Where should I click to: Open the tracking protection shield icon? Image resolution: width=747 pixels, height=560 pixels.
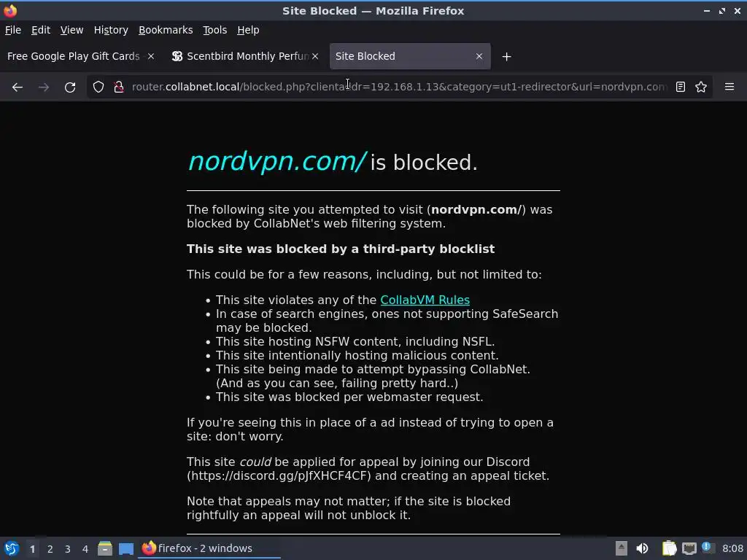98,87
